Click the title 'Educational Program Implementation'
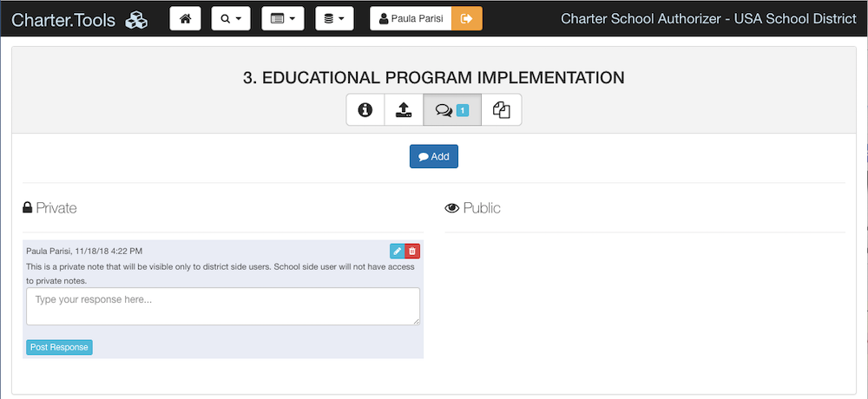The height and width of the screenshot is (399, 868). click(x=434, y=77)
